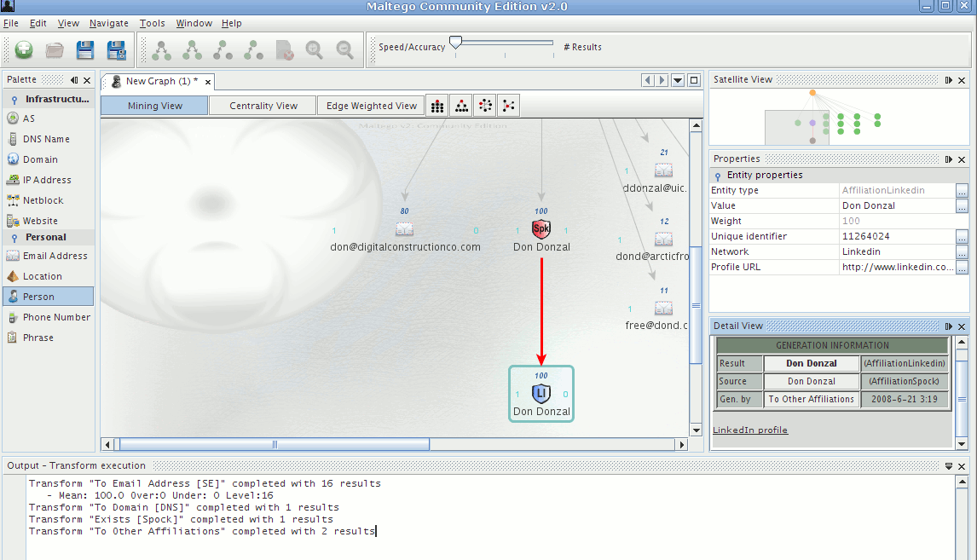Open the Tools menu
The height and width of the screenshot is (560, 977).
click(152, 23)
